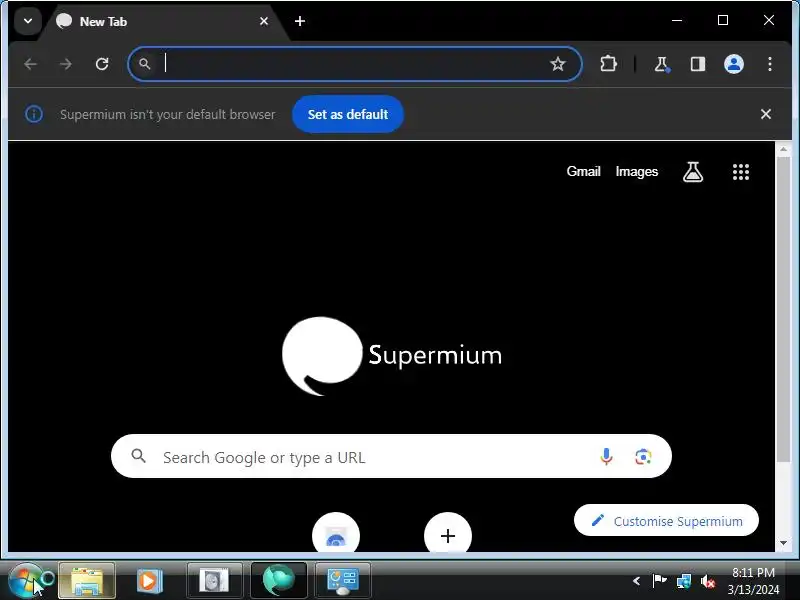
Task: Open the disk image taskbar app
Action: [x=214, y=581]
